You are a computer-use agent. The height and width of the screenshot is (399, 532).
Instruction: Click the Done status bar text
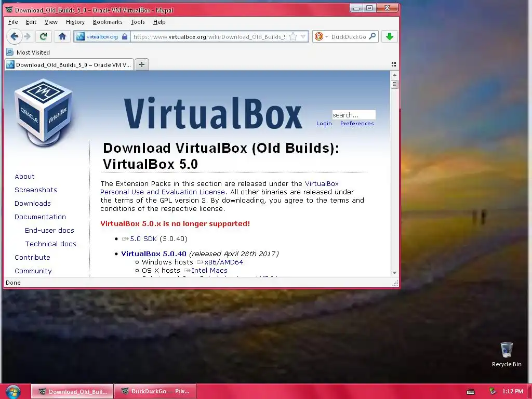pos(13,283)
